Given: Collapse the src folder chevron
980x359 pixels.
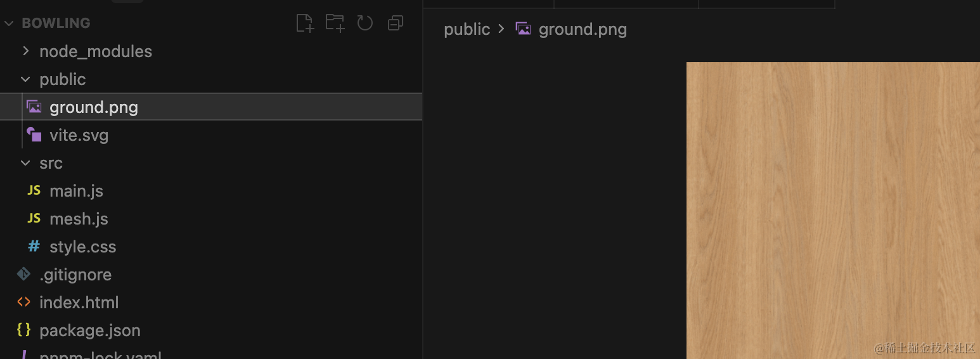Looking at the screenshot, I should pos(25,163).
